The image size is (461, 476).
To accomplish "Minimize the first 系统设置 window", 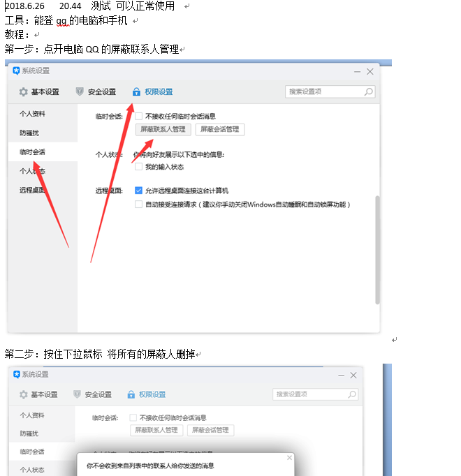I will coord(357,72).
